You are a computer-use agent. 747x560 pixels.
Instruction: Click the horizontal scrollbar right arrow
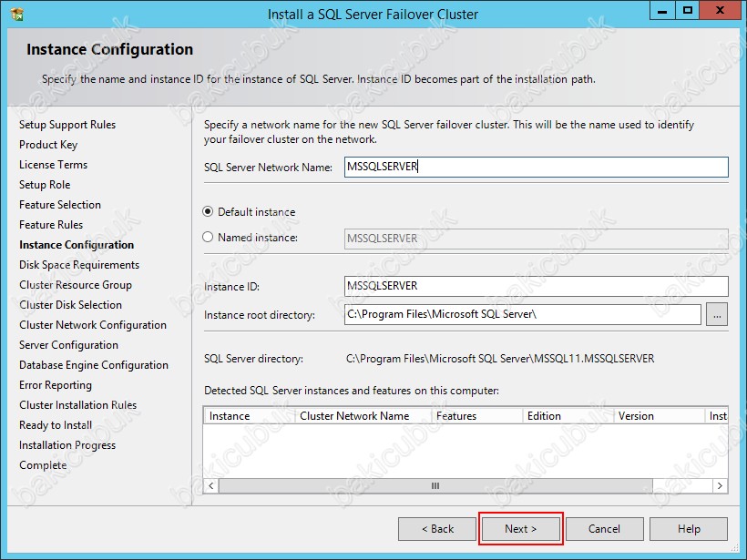(720, 485)
